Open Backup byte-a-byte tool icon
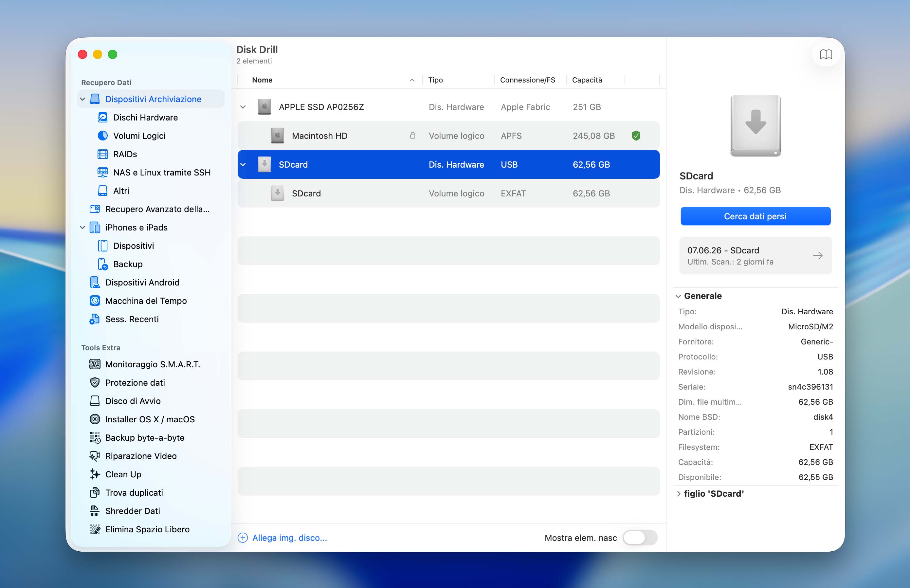 click(x=95, y=437)
